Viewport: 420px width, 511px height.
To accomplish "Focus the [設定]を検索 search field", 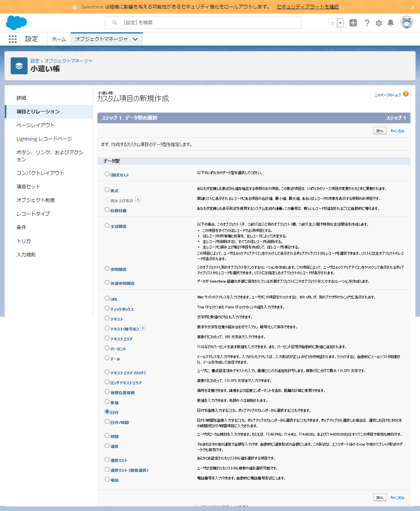I will pyautogui.click(x=203, y=23).
